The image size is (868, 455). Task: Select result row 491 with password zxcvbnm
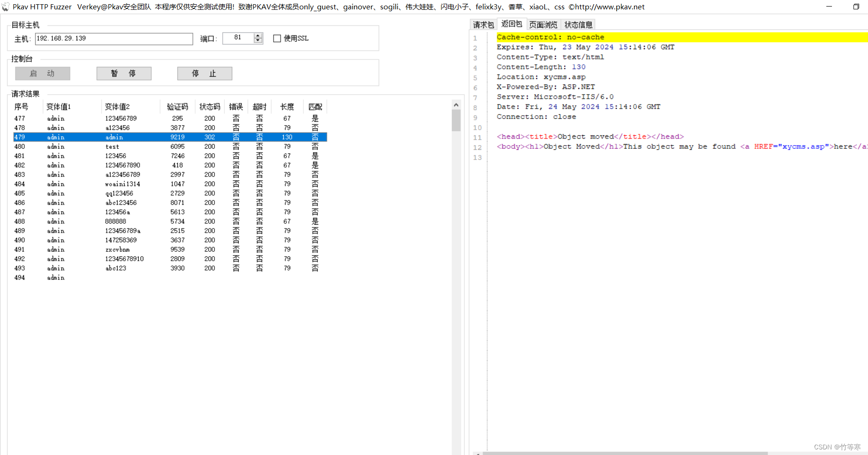click(x=170, y=250)
